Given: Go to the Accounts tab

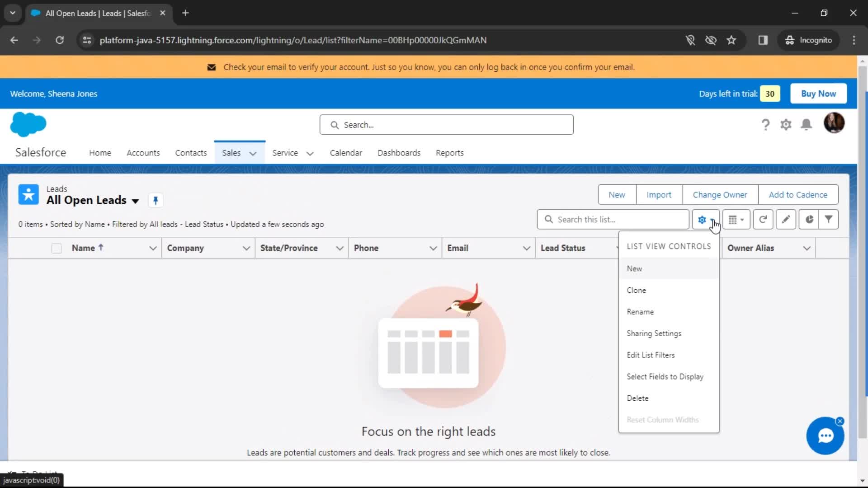Looking at the screenshot, I should (x=143, y=153).
